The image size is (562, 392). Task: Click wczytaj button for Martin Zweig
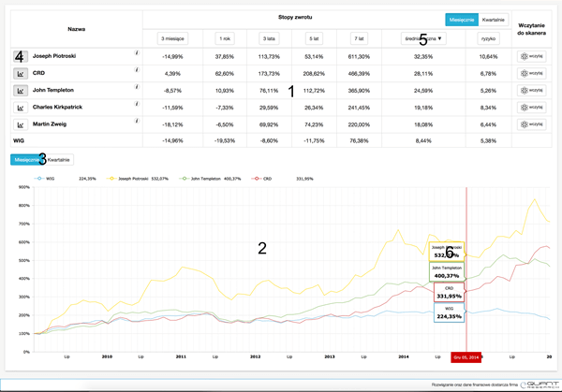click(531, 124)
